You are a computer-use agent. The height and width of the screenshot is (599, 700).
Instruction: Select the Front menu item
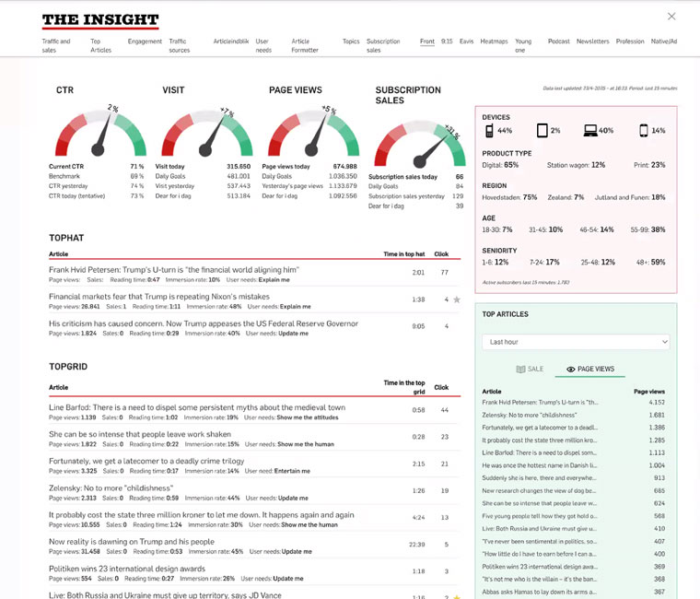[427, 41]
